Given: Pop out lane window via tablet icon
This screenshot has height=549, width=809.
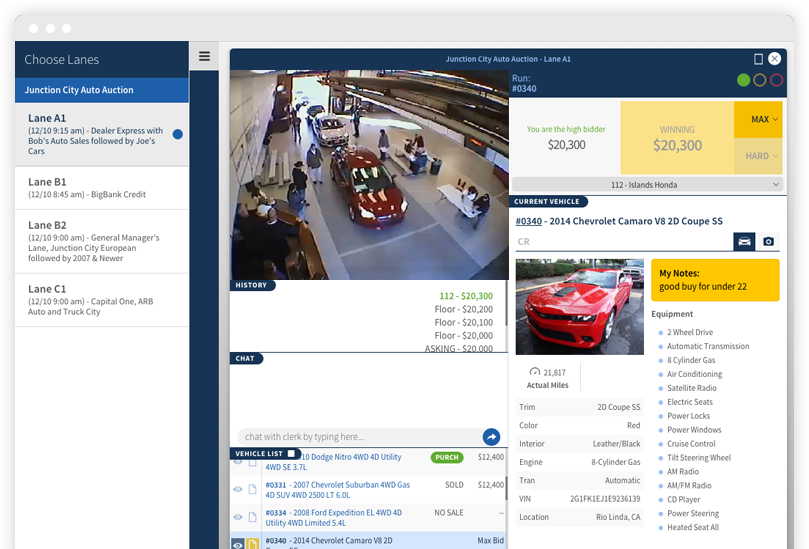Looking at the screenshot, I should coord(758,59).
